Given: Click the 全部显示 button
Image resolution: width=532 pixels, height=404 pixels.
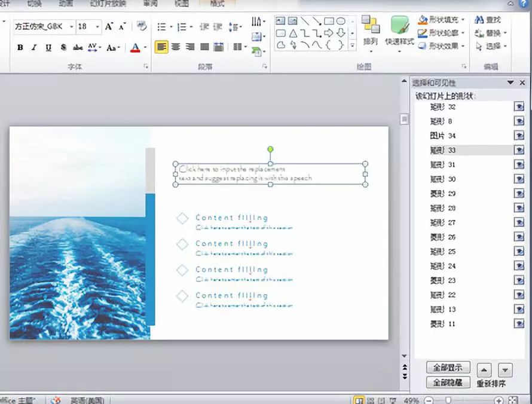Looking at the screenshot, I should (x=448, y=368).
